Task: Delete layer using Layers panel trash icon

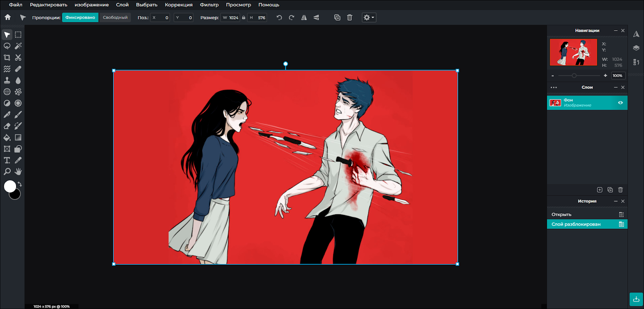Action: coord(620,190)
